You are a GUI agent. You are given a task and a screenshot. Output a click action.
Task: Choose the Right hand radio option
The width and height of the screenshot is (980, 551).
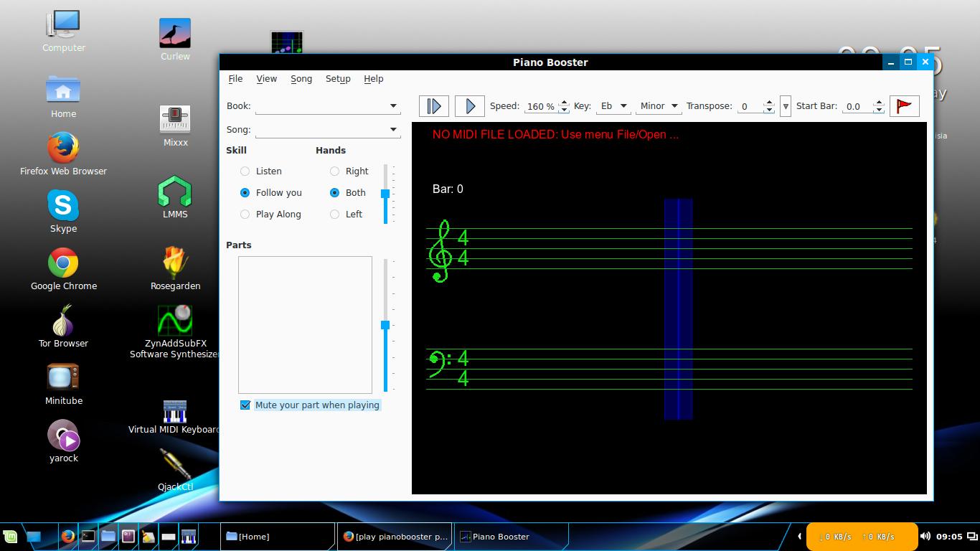[334, 171]
